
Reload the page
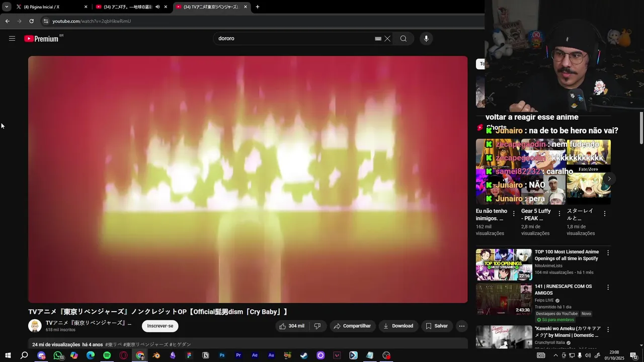31,21
